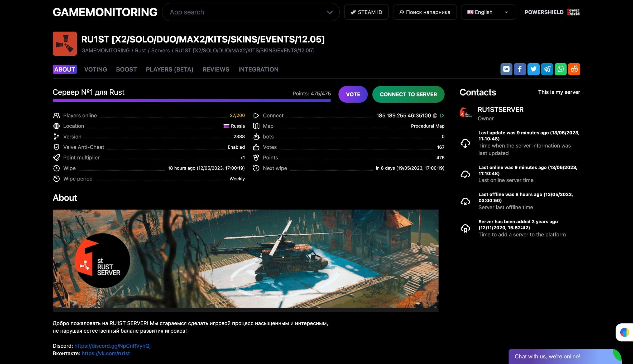Click the VKontakte community link

click(105, 353)
